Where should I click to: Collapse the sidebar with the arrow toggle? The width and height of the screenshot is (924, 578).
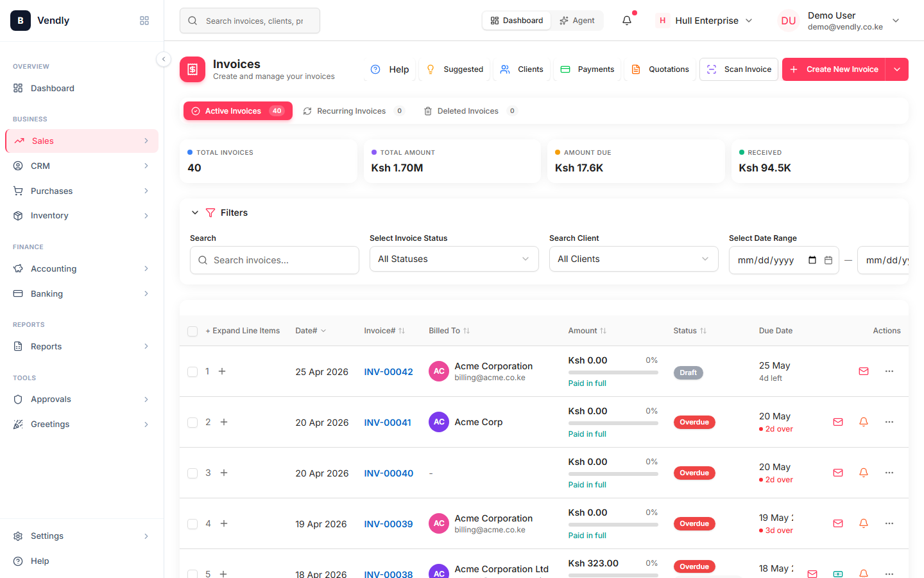(164, 59)
